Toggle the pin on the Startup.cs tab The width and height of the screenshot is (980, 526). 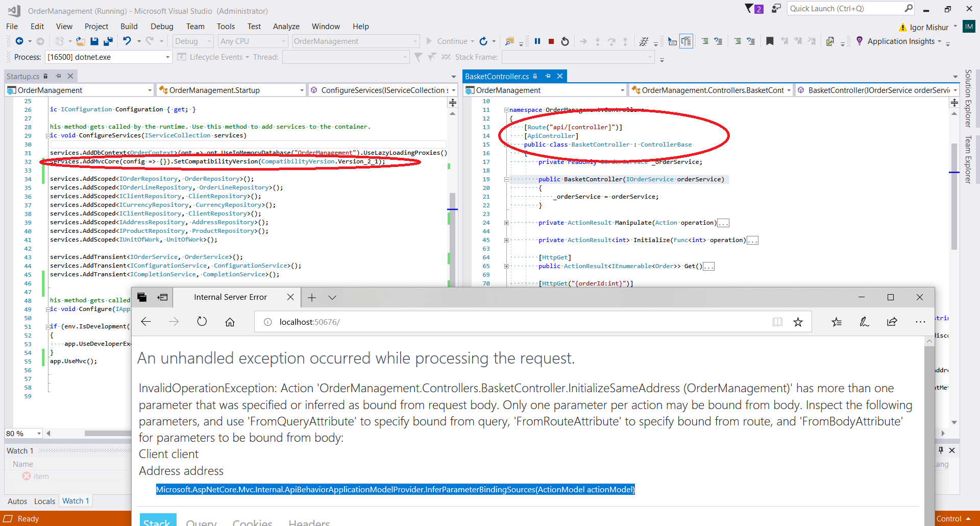click(x=58, y=76)
